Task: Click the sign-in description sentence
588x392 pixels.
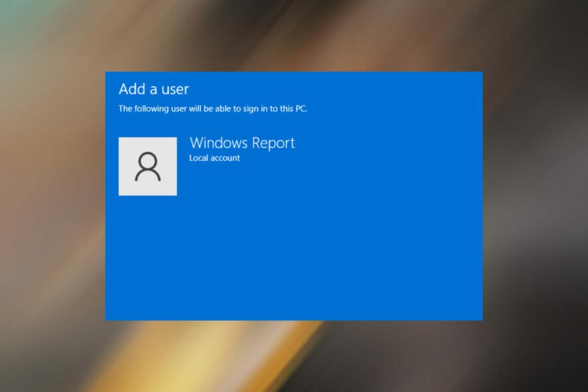Action: pos(213,108)
